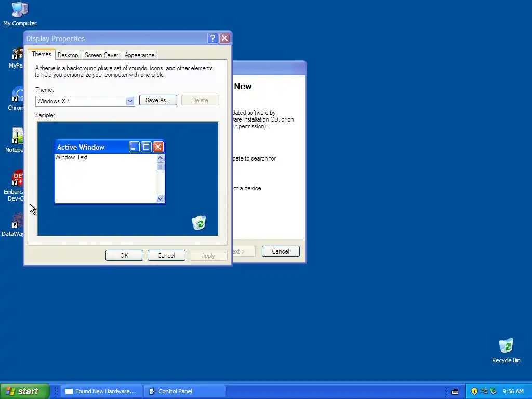Click the disabled Apply button

click(x=208, y=256)
